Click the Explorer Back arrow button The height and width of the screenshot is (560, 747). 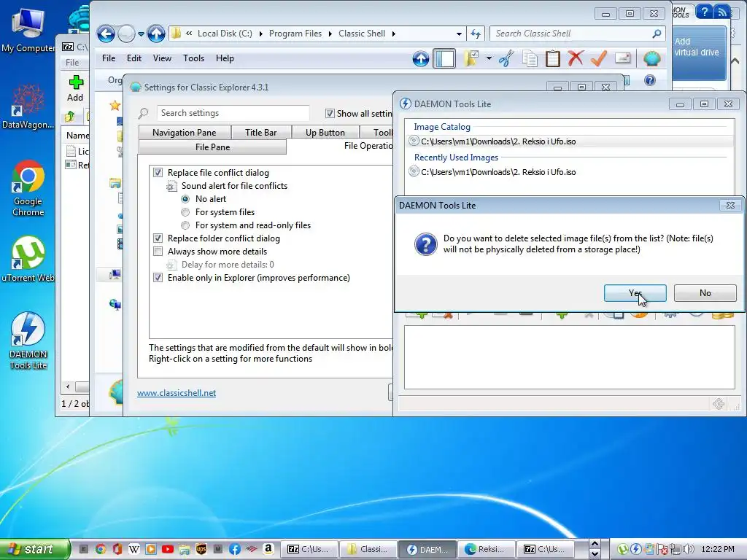[106, 34]
